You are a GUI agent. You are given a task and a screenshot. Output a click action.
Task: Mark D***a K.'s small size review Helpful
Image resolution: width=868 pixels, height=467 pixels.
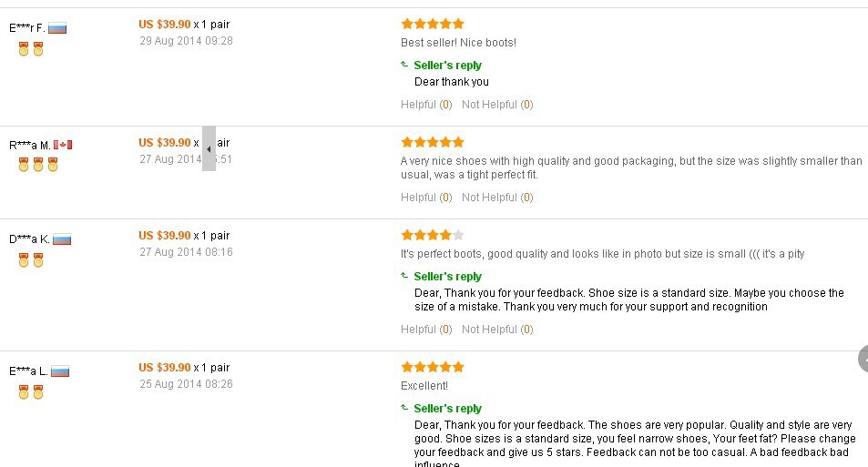pyautogui.click(x=426, y=330)
